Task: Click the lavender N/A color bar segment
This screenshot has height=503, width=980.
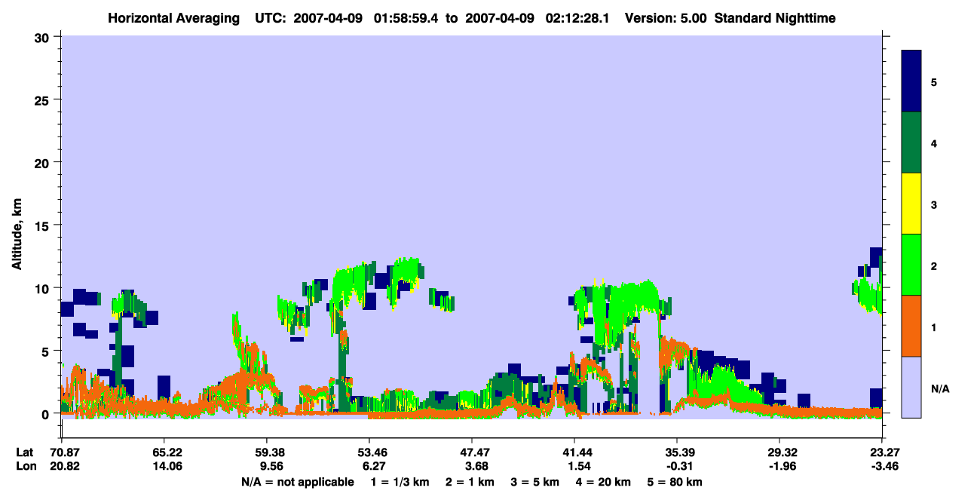Action: [911, 387]
